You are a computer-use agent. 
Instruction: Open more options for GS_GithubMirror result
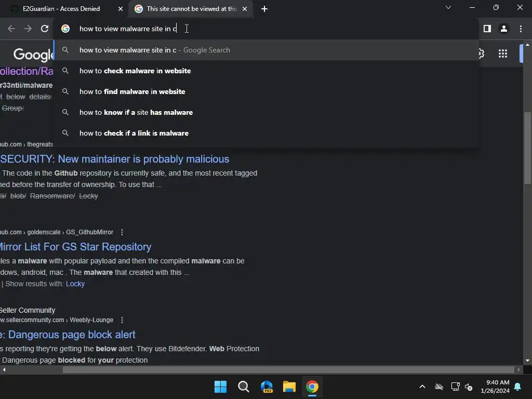(x=122, y=232)
